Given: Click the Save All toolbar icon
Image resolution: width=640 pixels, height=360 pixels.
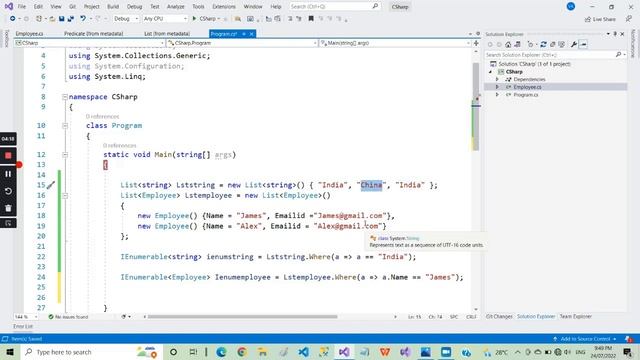Looking at the screenshot, I should [71, 19].
